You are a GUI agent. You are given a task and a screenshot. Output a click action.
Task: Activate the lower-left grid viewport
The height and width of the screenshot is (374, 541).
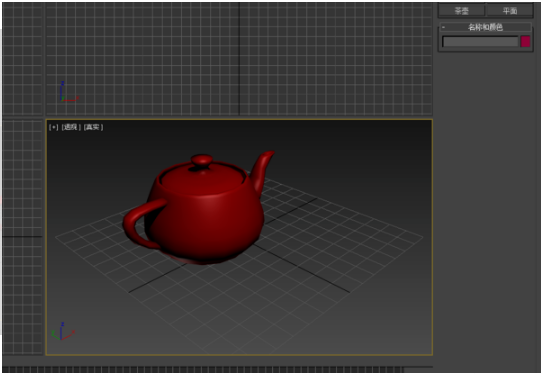tap(22, 237)
